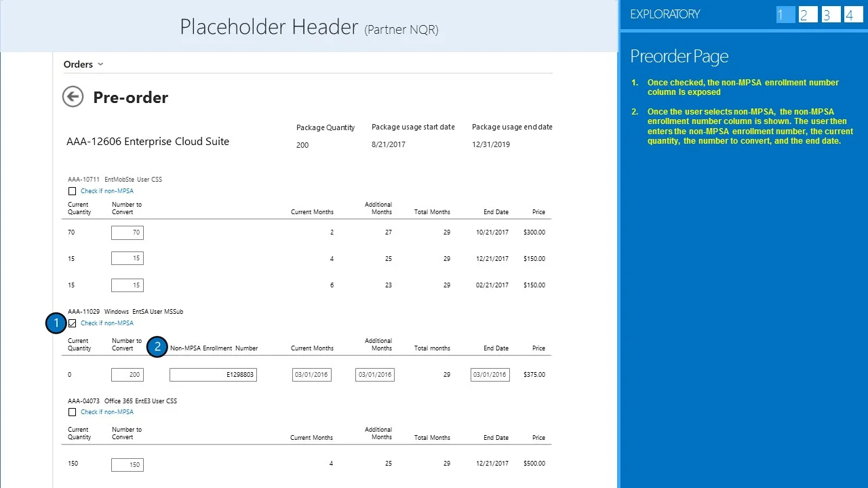Image resolution: width=868 pixels, height=488 pixels.
Task: Click current quantity value 70
Action: click(x=71, y=232)
